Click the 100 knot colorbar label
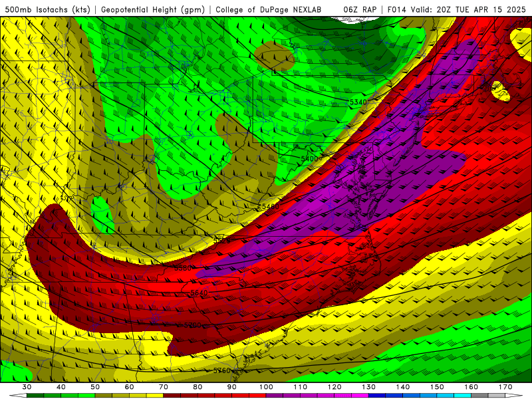532x399 pixels. point(266,387)
